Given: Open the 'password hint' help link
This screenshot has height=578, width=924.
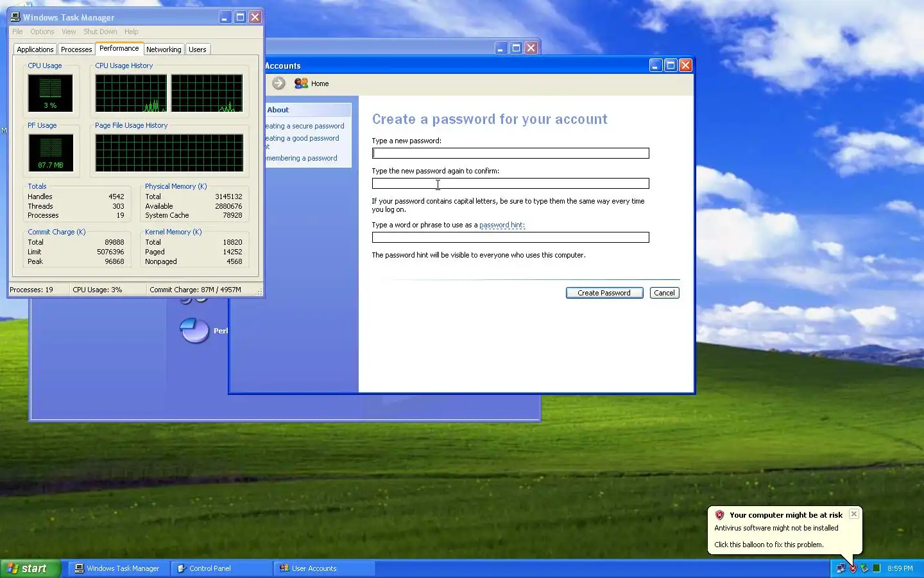Looking at the screenshot, I should [x=502, y=225].
